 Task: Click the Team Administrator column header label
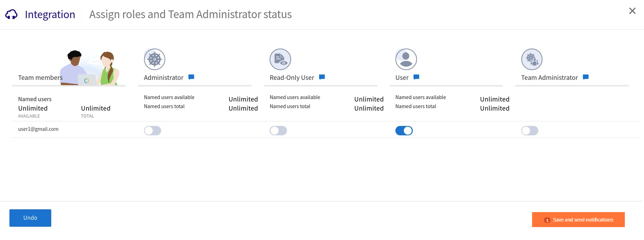tap(549, 78)
